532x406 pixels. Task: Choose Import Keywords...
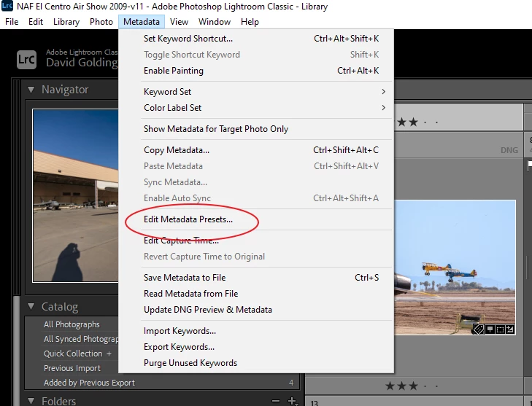click(x=256, y=331)
